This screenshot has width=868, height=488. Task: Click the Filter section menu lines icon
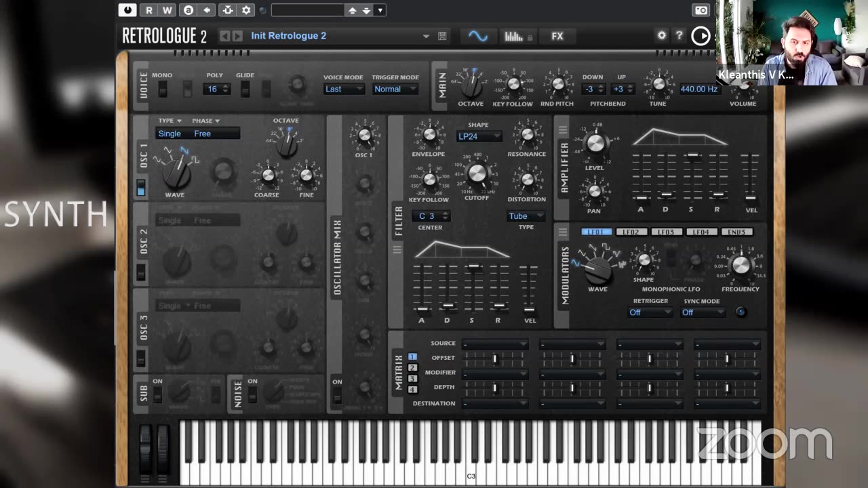(397, 249)
